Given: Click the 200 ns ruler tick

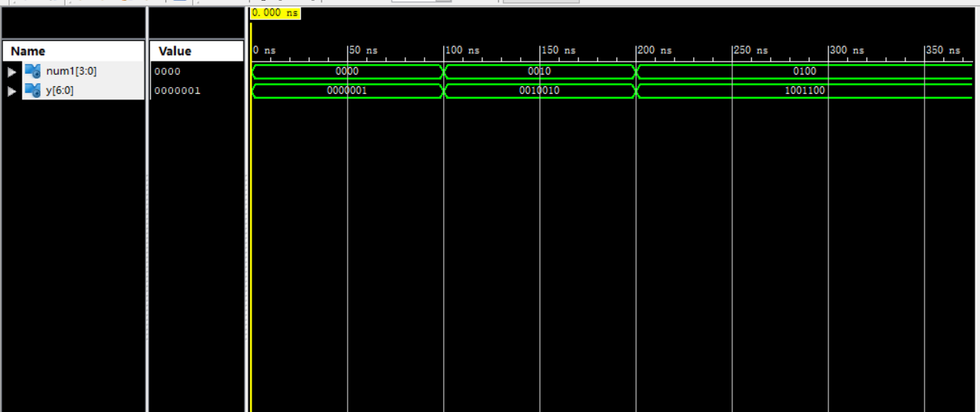Looking at the screenshot, I should click(x=655, y=51).
